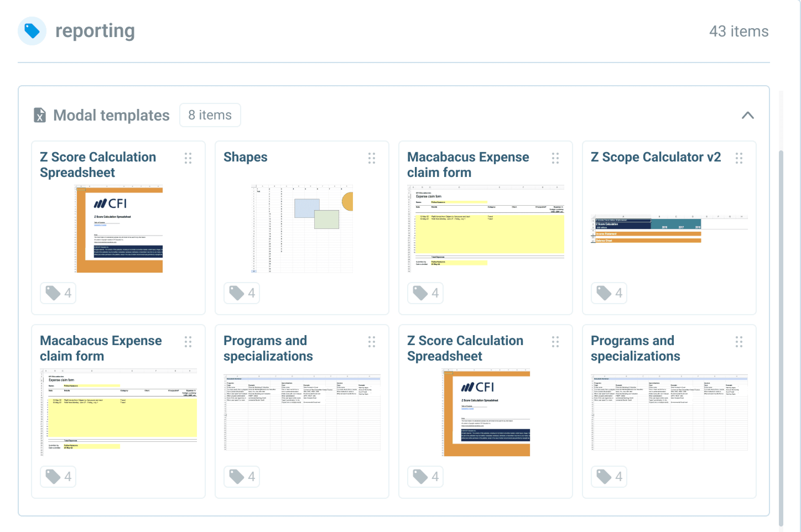Screen dimensions: 801x532
Task: Open bottom-row CFI Z Score thumbnail
Action: [x=486, y=412]
